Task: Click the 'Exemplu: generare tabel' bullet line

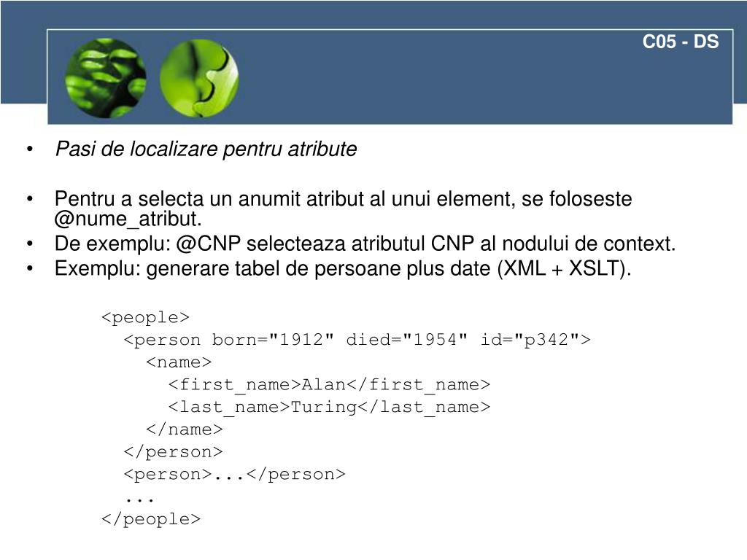Action: pos(343,268)
